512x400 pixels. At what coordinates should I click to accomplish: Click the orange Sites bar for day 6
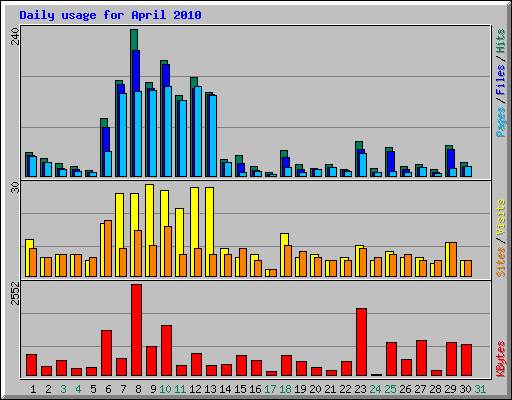click(x=108, y=248)
